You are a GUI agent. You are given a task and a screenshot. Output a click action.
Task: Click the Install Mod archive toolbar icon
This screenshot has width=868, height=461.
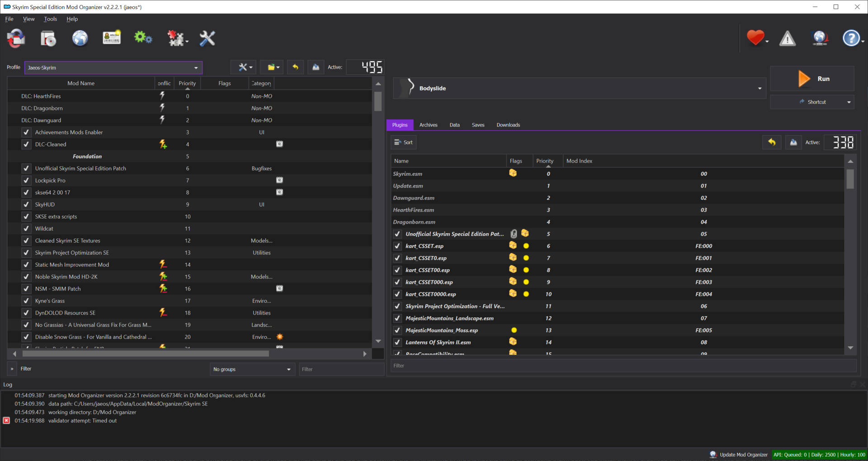(x=48, y=38)
